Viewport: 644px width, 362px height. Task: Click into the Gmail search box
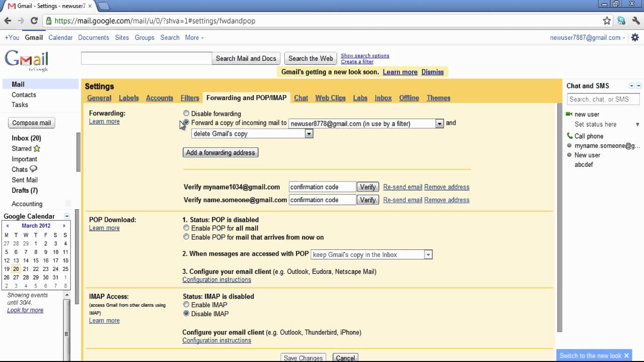tap(146, 58)
